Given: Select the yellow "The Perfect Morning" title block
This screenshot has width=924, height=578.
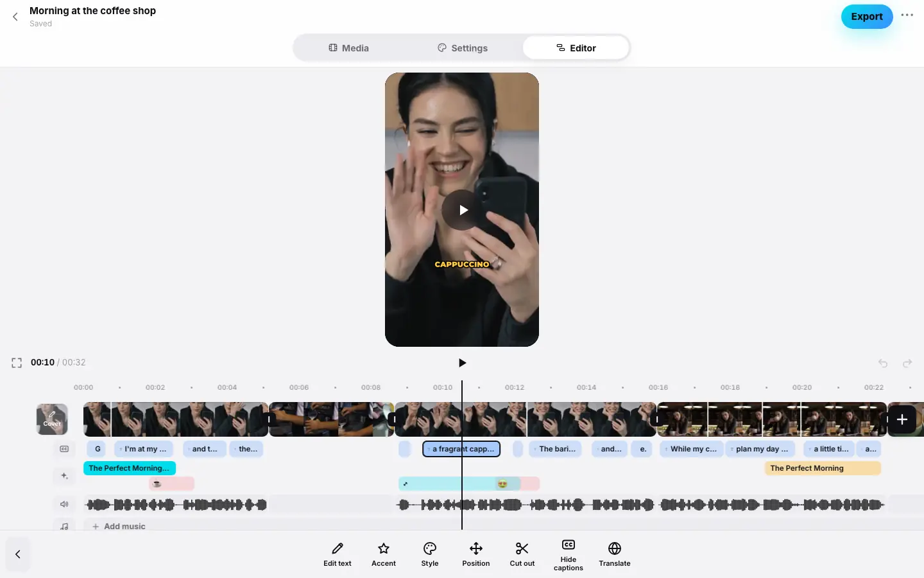Looking at the screenshot, I should pyautogui.click(x=823, y=468).
